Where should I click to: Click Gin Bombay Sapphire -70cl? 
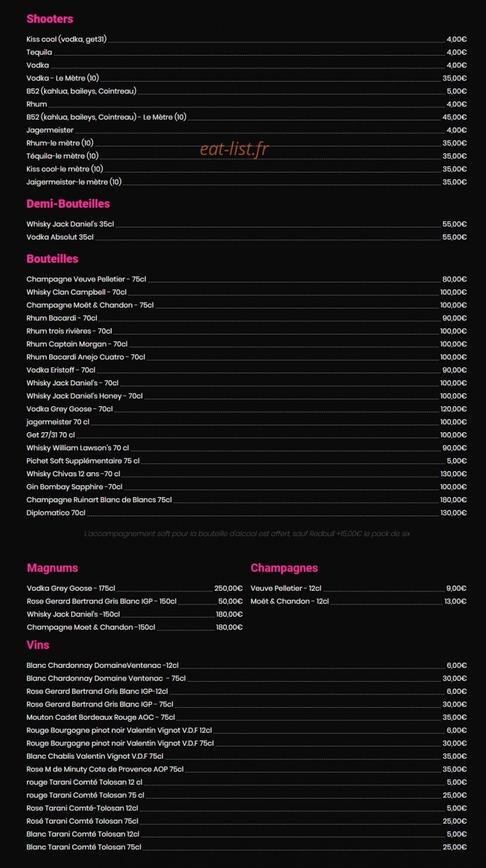pos(246,487)
